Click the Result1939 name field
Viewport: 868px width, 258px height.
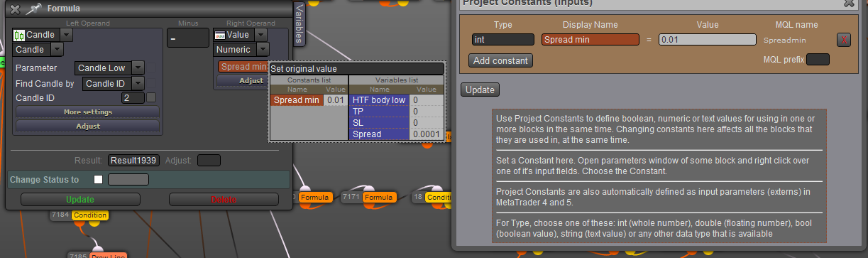tap(134, 160)
